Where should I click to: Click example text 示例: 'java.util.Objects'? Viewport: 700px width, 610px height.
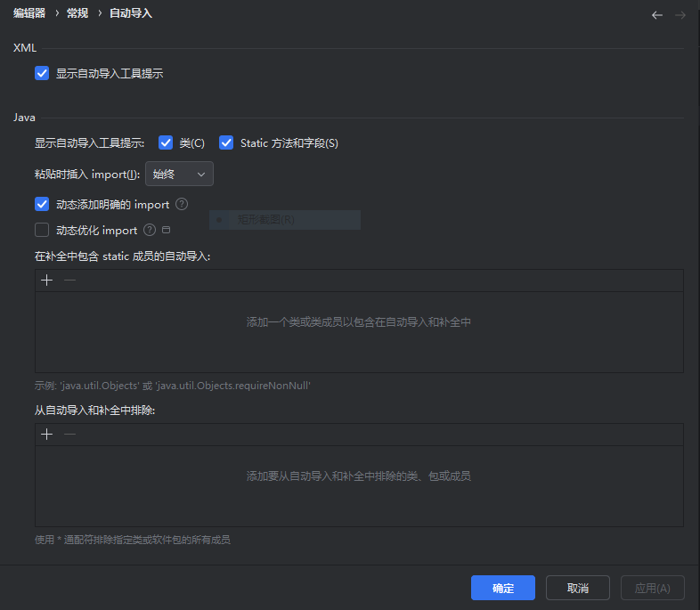tap(172, 386)
